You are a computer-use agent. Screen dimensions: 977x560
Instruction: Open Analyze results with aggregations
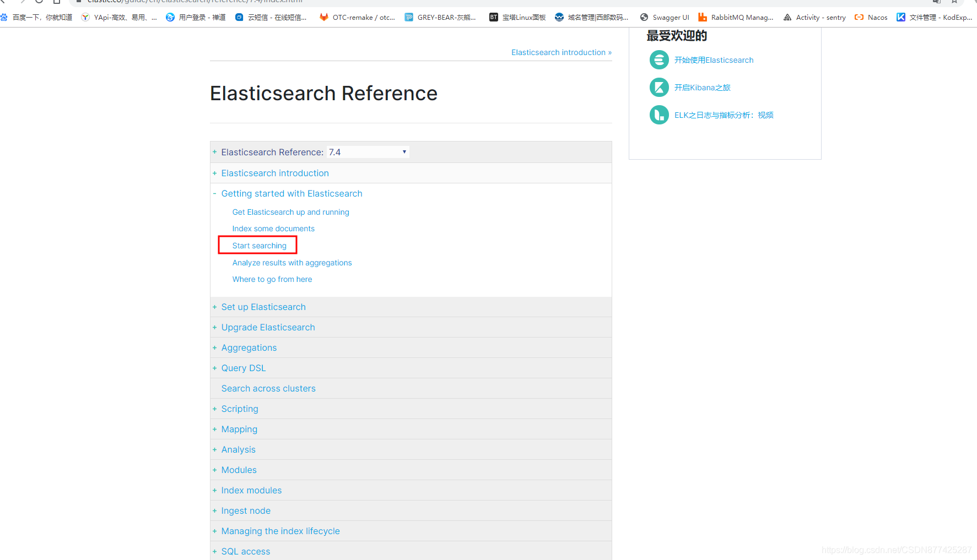(x=292, y=263)
